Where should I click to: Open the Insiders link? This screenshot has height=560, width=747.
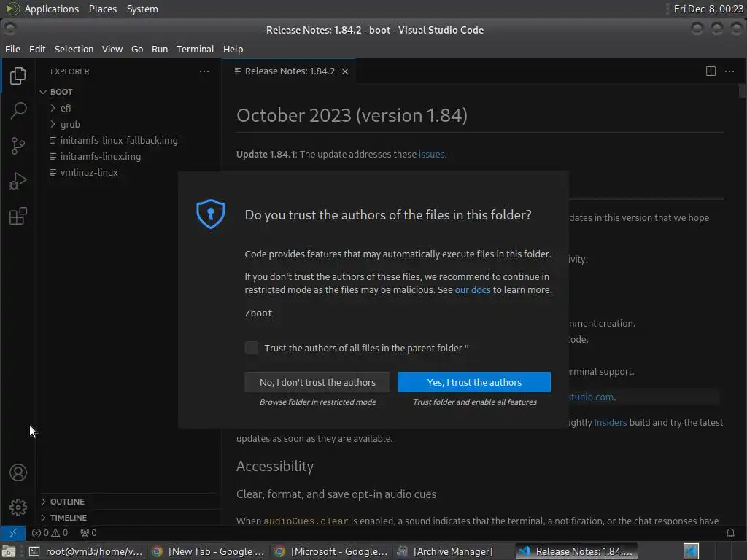click(611, 422)
